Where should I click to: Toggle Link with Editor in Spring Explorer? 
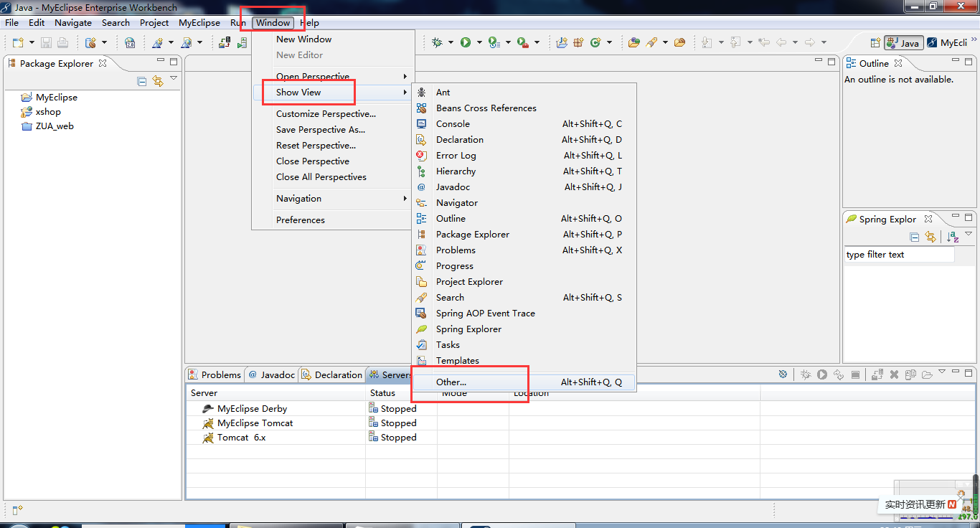pos(930,237)
